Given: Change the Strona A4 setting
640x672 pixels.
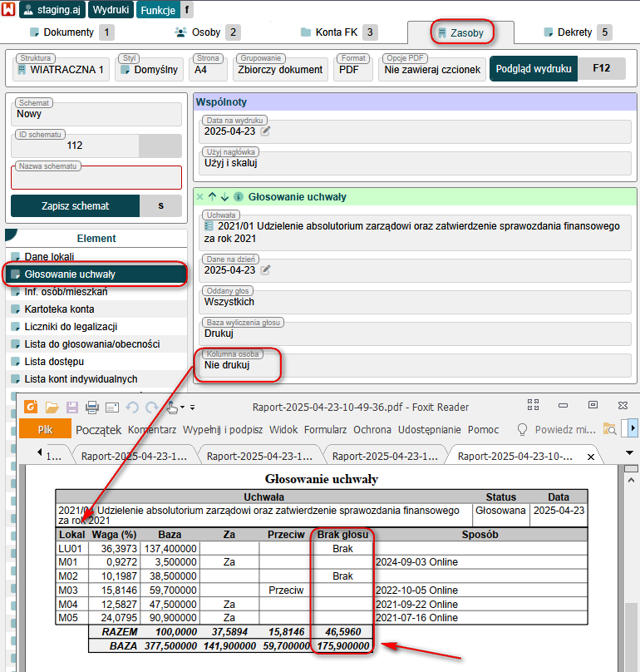Looking at the screenshot, I should click(208, 69).
